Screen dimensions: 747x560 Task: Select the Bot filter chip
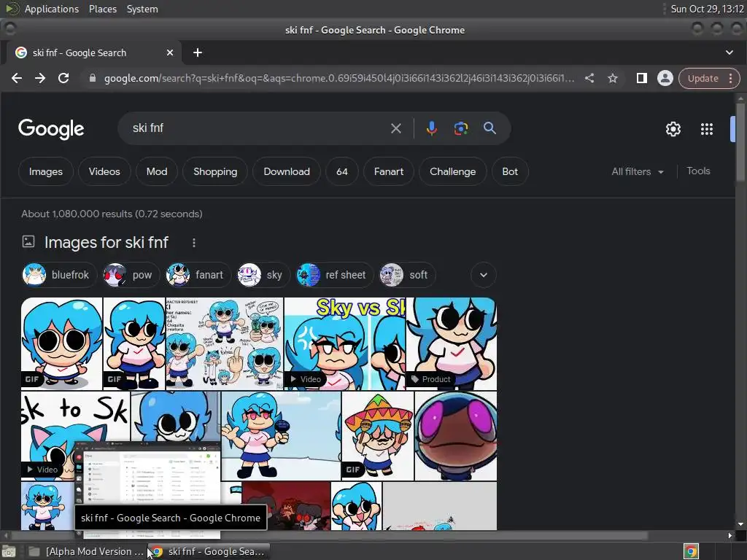pyautogui.click(x=510, y=171)
